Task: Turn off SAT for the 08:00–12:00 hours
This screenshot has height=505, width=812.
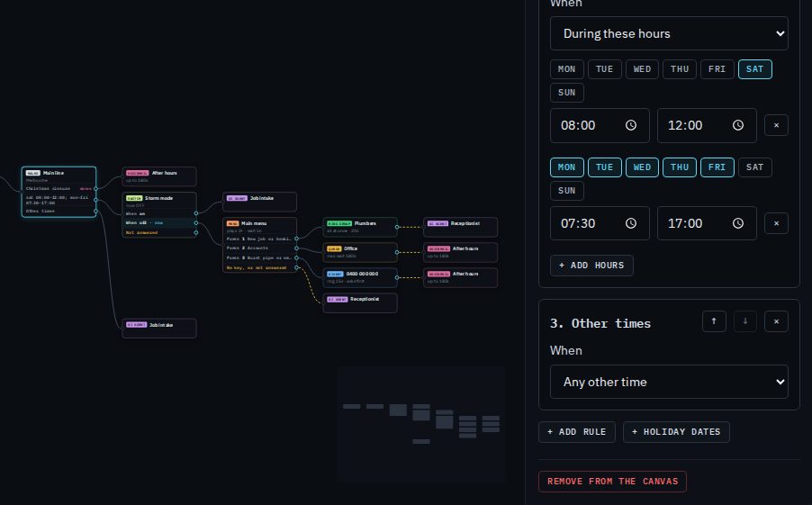Action: [754, 69]
